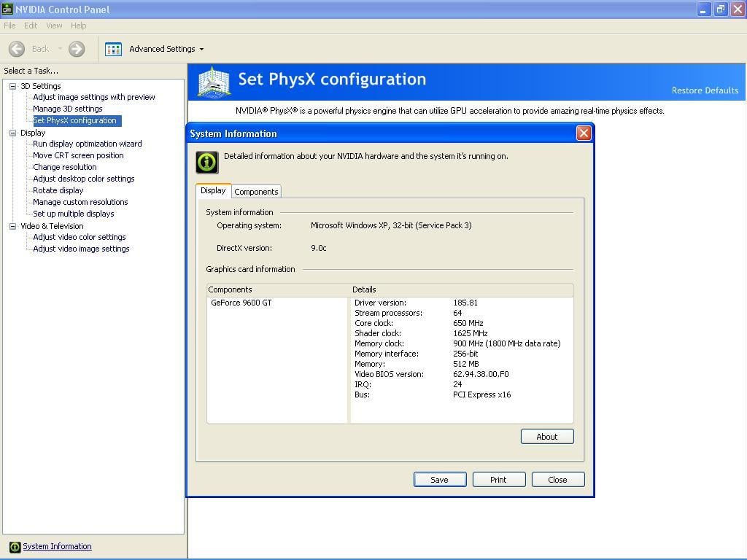Open the Help menu
The width and height of the screenshot is (747, 560).
(79, 26)
